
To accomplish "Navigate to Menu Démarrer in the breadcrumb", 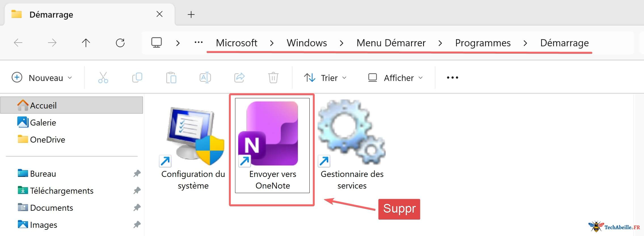I will coord(391,43).
